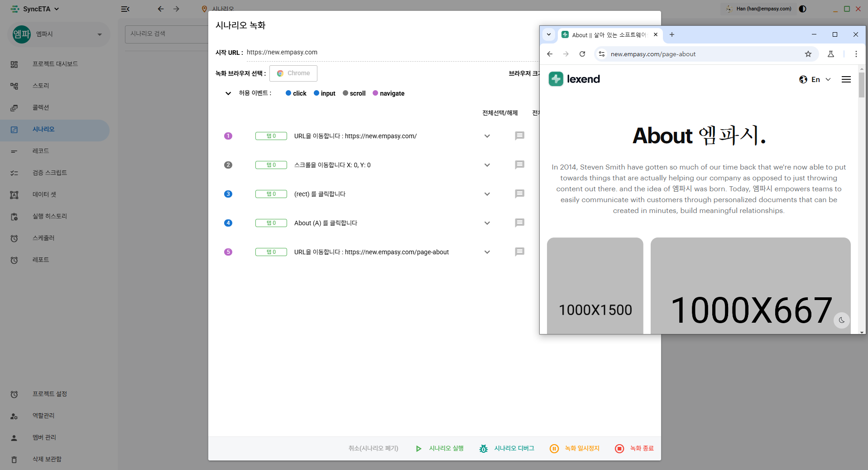868x470 pixels.
Task: Toggle the navigate event filter
Action: (388, 93)
